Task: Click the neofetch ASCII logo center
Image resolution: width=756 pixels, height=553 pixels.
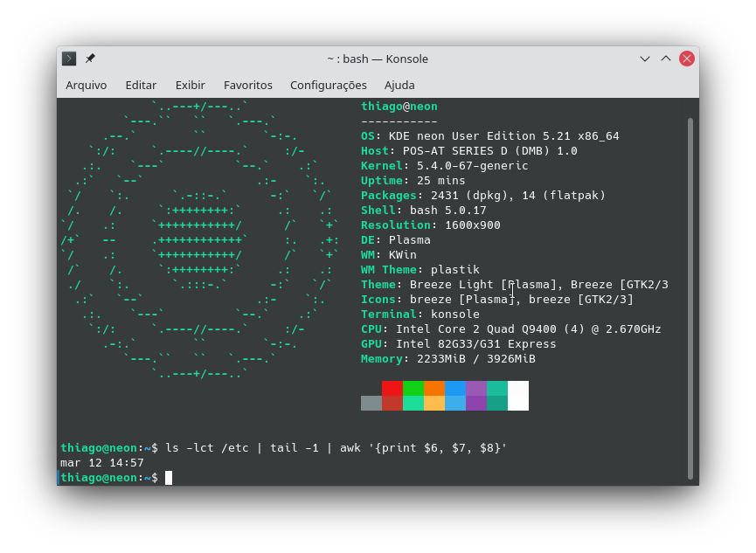Action: pos(198,239)
